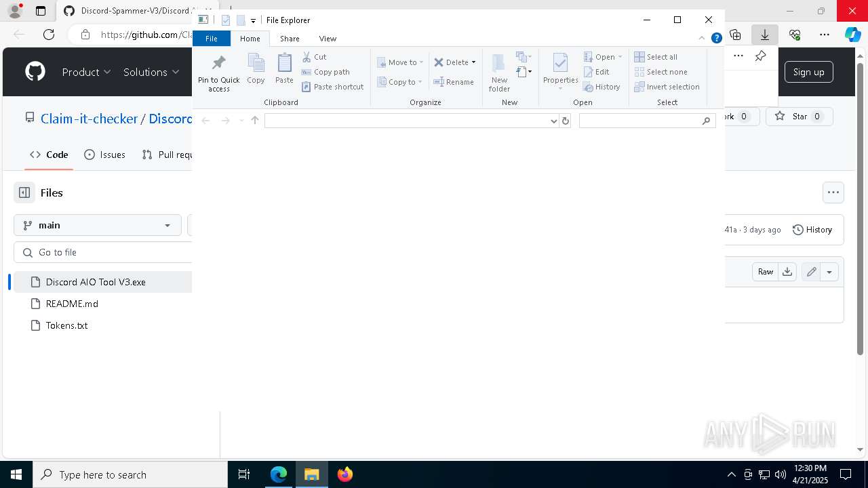The width and height of the screenshot is (868, 488).
Task: Click the edit pencil icon
Action: pos(811,272)
